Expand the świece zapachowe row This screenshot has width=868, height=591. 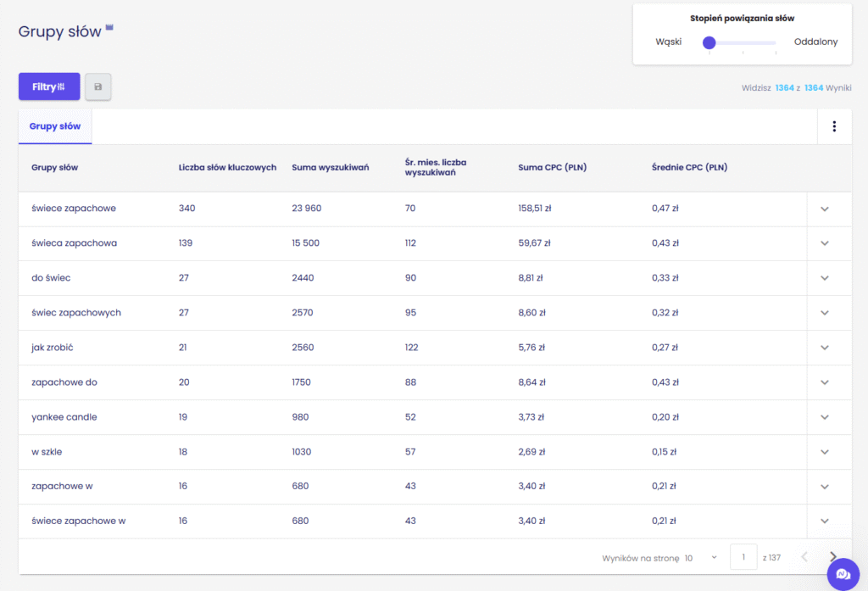(825, 209)
